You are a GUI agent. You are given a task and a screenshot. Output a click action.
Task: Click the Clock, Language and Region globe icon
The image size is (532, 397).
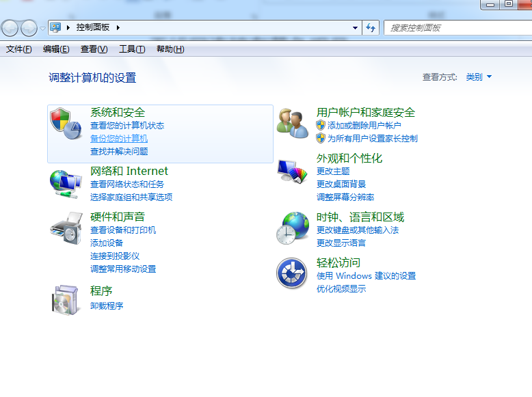pos(293,228)
